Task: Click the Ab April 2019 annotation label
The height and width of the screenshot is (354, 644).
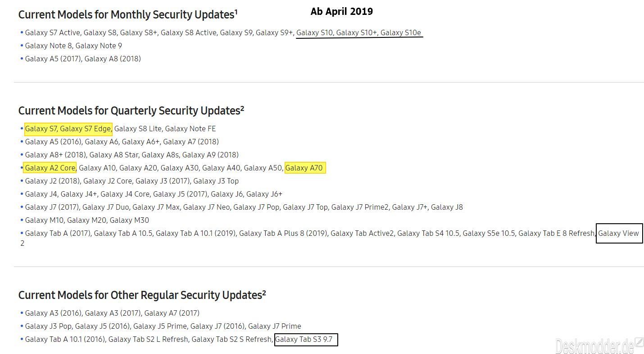Action: point(342,11)
